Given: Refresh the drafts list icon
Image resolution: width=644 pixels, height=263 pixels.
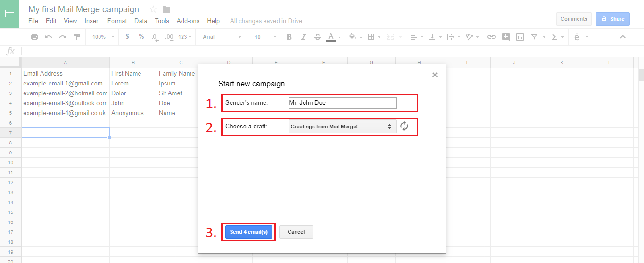Looking at the screenshot, I should coord(404,126).
